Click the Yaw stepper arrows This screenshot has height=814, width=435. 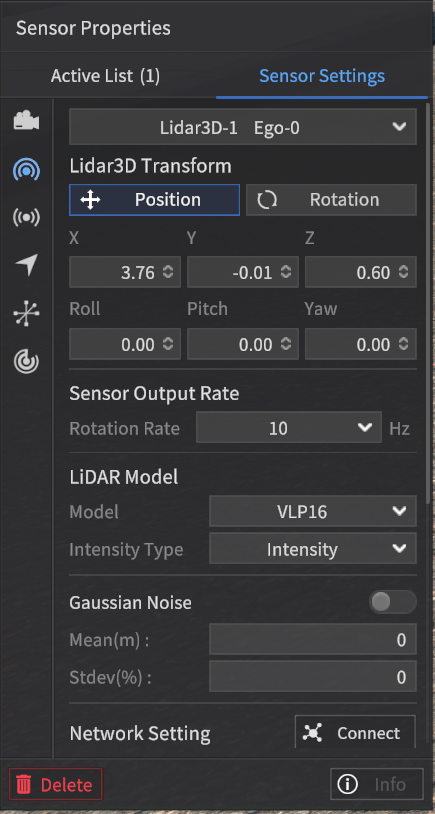coord(404,344)
